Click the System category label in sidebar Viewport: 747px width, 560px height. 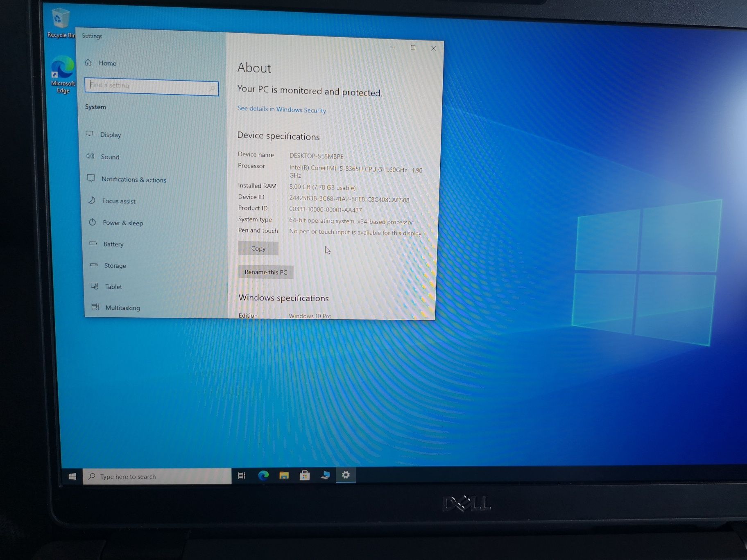(95, 107)
